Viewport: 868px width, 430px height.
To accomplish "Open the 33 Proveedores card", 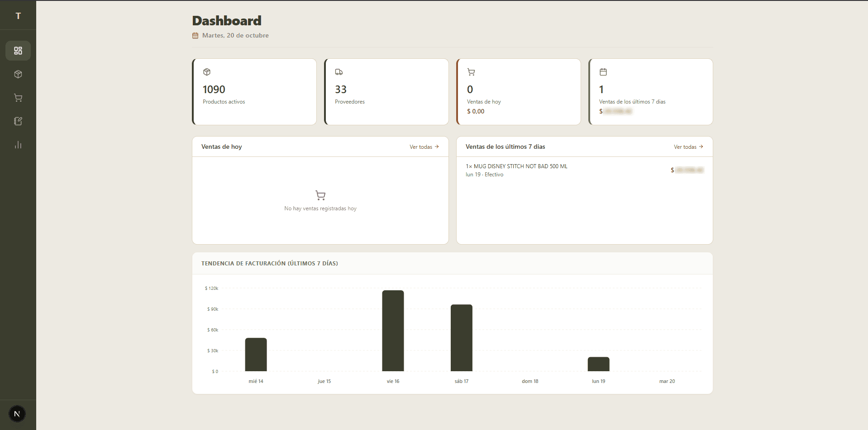I will (386, 92).
